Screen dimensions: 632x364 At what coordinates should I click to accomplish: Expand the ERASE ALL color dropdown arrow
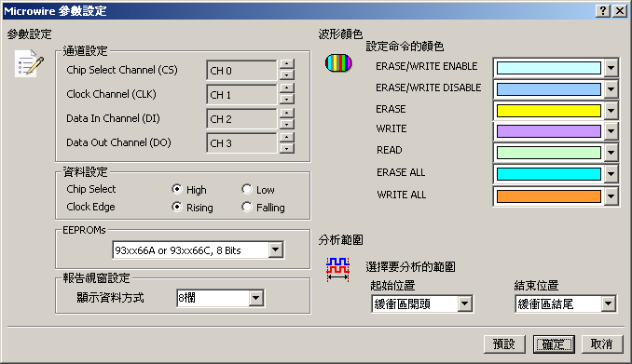611,174
